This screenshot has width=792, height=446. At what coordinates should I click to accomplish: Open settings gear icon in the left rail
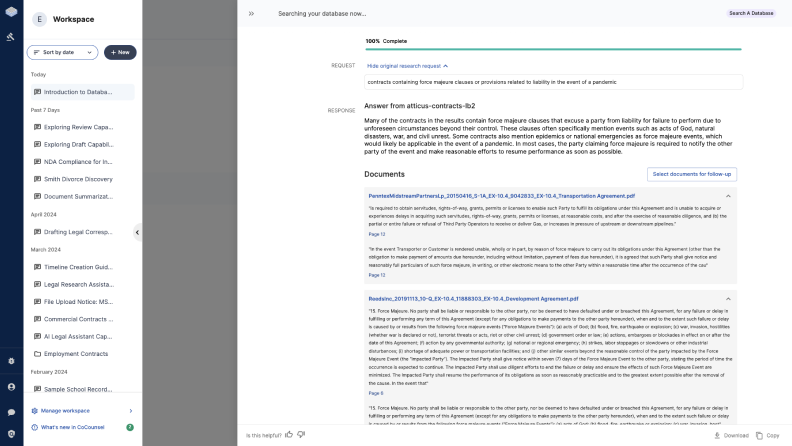point(11,361)
